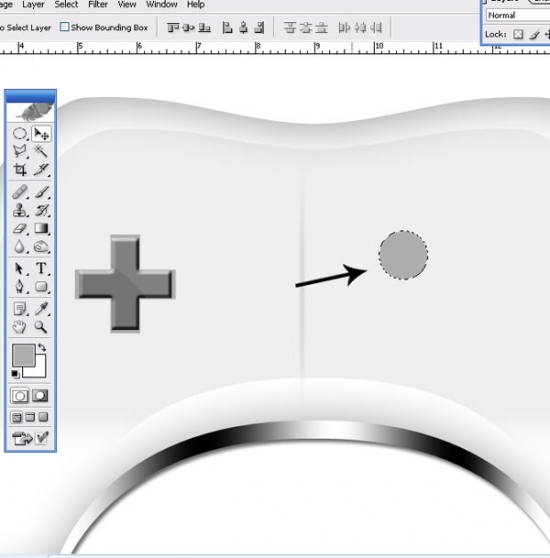
Task: Reset to default black and white colors
Action: [x=15, y=374]
